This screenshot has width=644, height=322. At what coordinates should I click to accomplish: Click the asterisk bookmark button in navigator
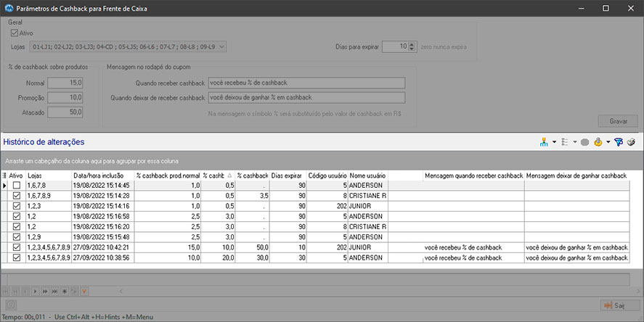coord(65,292)
